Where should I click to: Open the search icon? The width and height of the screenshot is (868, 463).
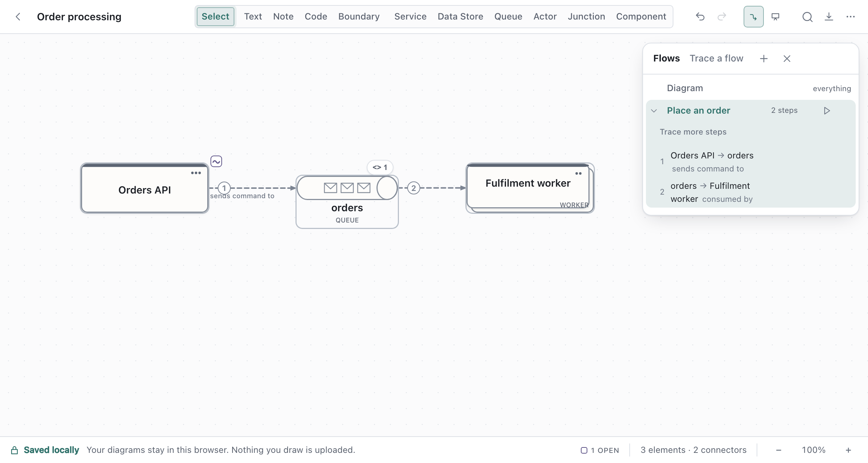click(x=807, y=17)
